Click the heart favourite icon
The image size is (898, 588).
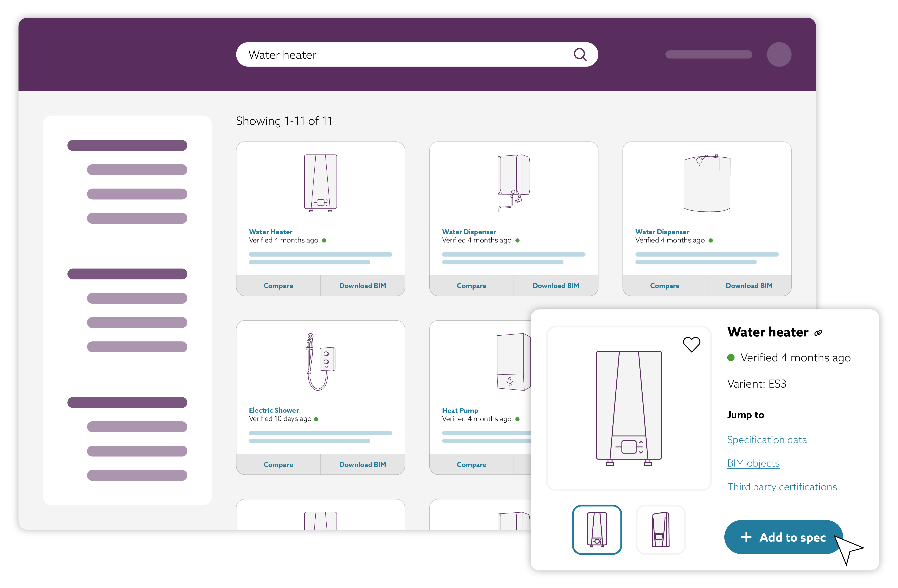click(691, 344)
